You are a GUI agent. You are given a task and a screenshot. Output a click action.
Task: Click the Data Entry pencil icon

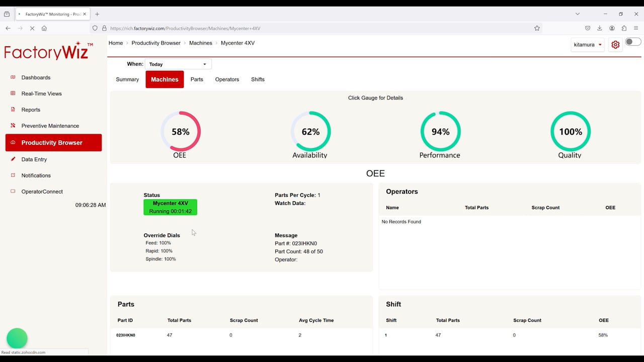tap(13, 159)
